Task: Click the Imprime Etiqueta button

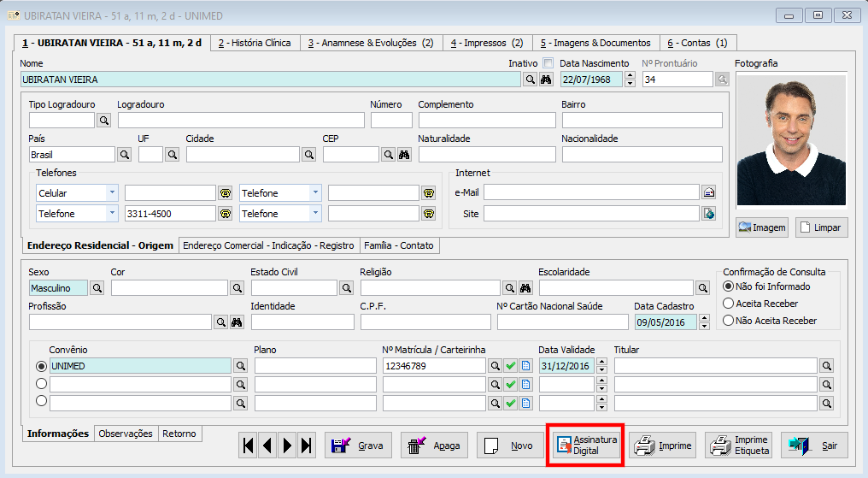Action: 738,446
